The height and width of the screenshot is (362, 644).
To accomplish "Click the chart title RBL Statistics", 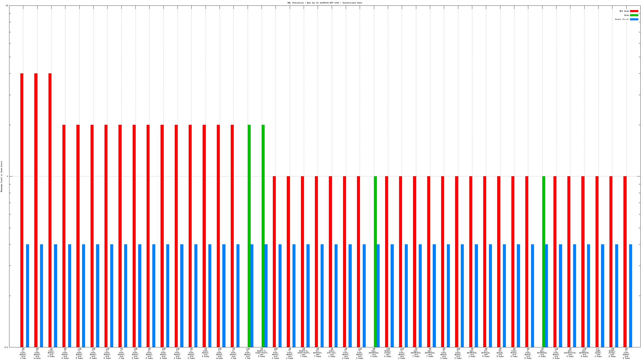I will (x=324, y=3).
